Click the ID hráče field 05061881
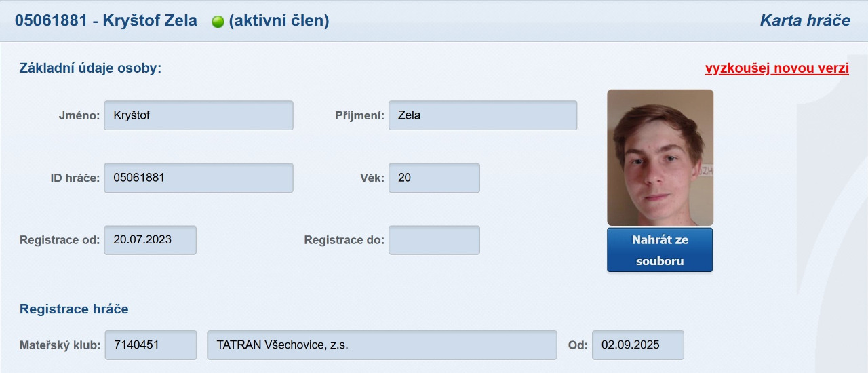 pos(199,178)
